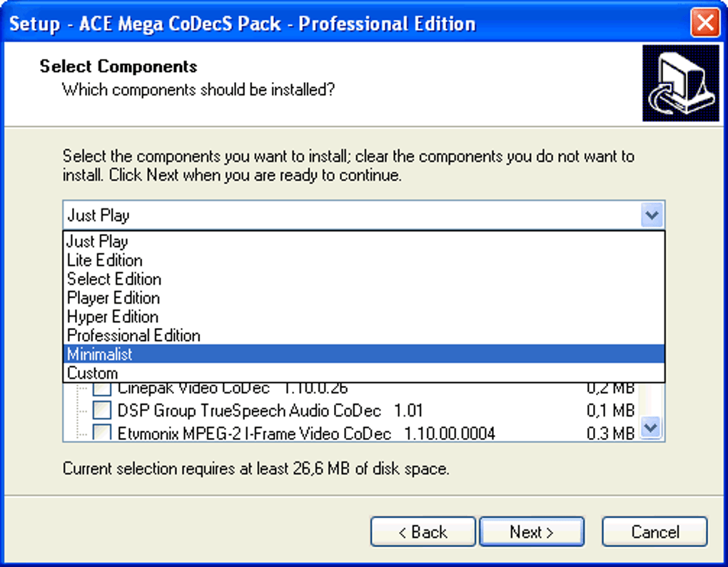This screenshot has width=728, height=567.
Task: Click the Just Play combo box field
Action: pyautogui.click(x=363, y=215)
